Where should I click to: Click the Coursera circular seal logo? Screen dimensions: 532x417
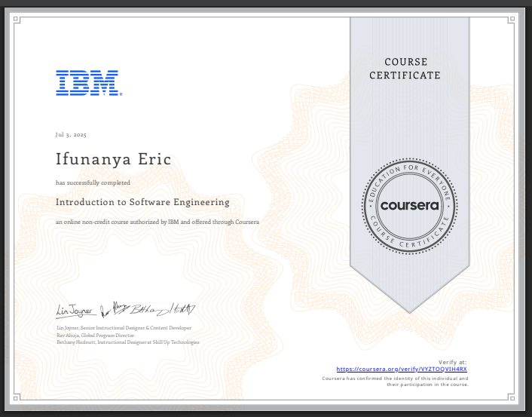[x=410, y=205]
